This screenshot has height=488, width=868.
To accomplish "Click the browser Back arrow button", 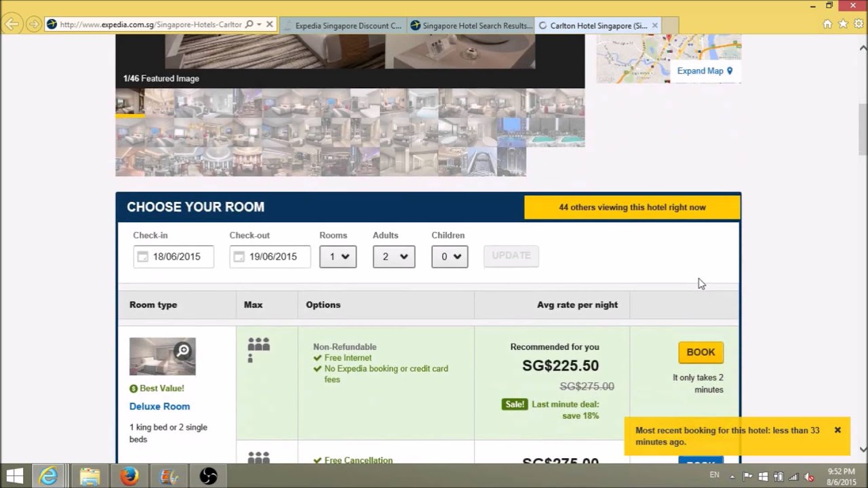I will pyautogui.click(x=12, y=24).
